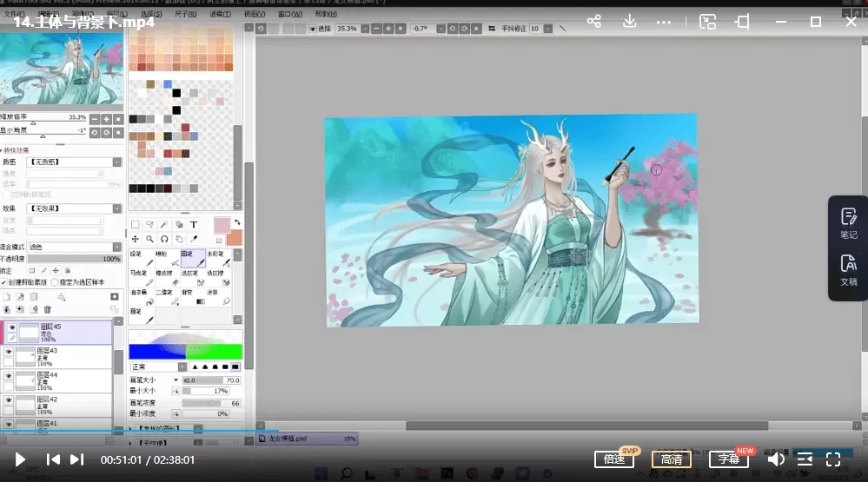Skip to the next video
Image resolution: width=868 pixels, height=482 pixels.
[77, 459]
